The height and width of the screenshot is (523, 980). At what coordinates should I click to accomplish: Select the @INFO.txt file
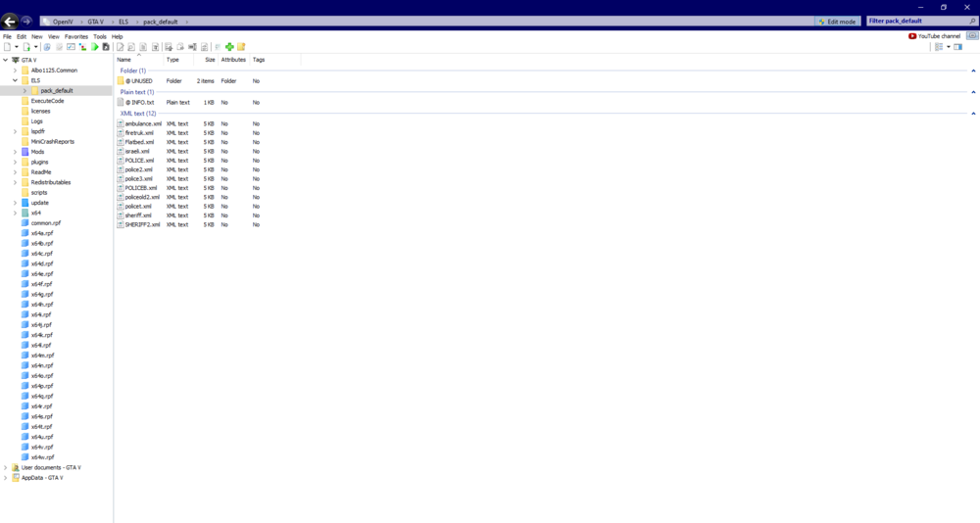(139, 103)
